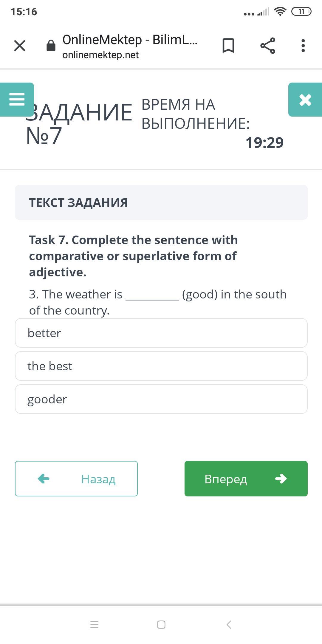Tap the Wi-Fi status icon
The image size is (322, 644).
[x=280, y=12]
